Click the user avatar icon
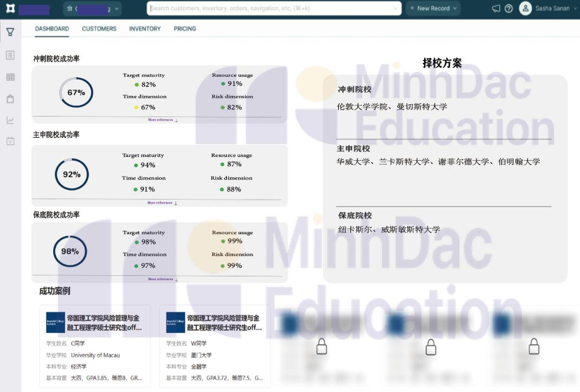The image size is (580, 392). [525, 8]
